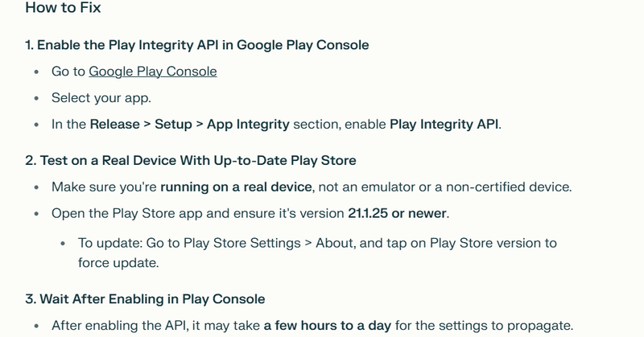Click "for the settings to propagate" text
The image size is (644, 337).
(482, 326)
